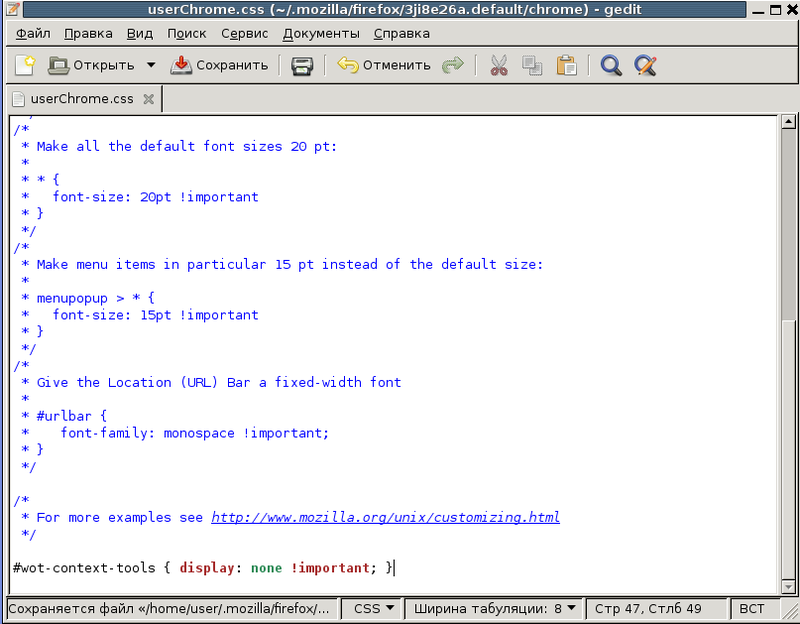
Task: Click the Paste clipboard icon
Action: click(x=566, y=66)
